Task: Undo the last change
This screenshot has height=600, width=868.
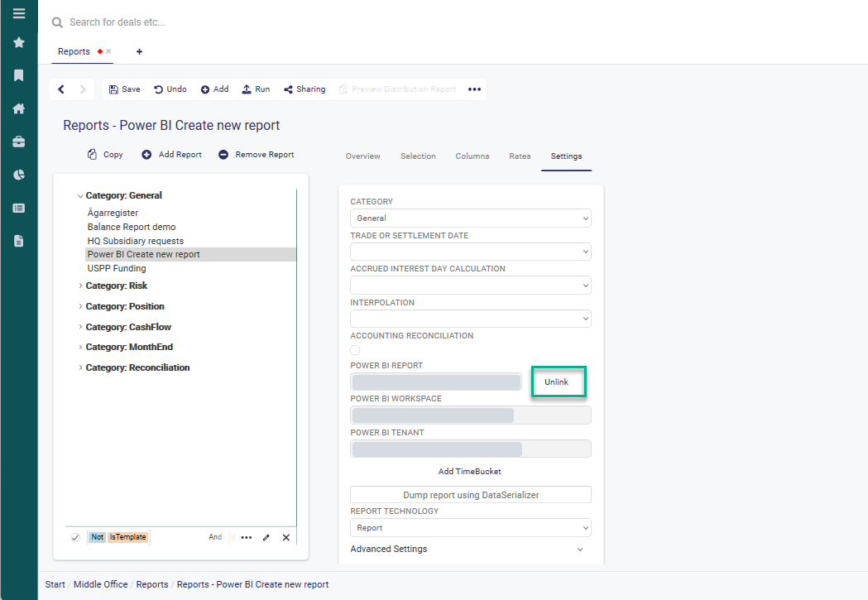Action: pos(170,89)
